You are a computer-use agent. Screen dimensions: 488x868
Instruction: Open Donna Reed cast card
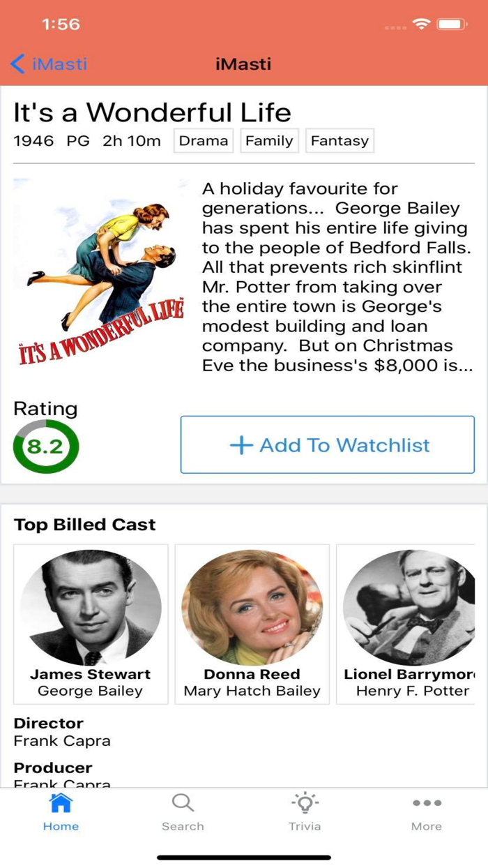click(x=252, y=624)
